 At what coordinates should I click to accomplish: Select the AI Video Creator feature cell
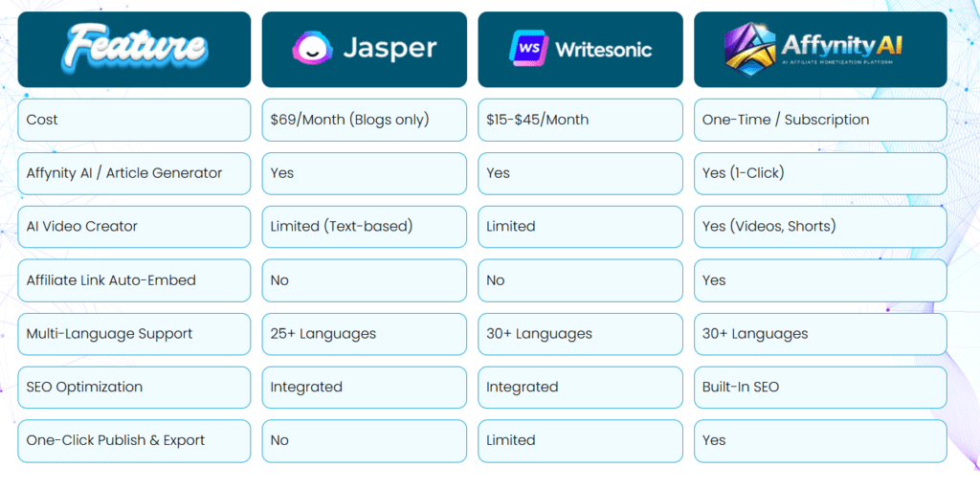(134, 227)
